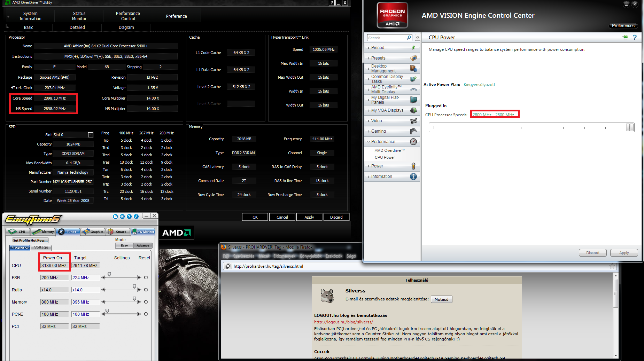Open the Graphics tab in EasyTune6
Image resolution: width=644 pixels, height=361 pixels.
(93, 231)
